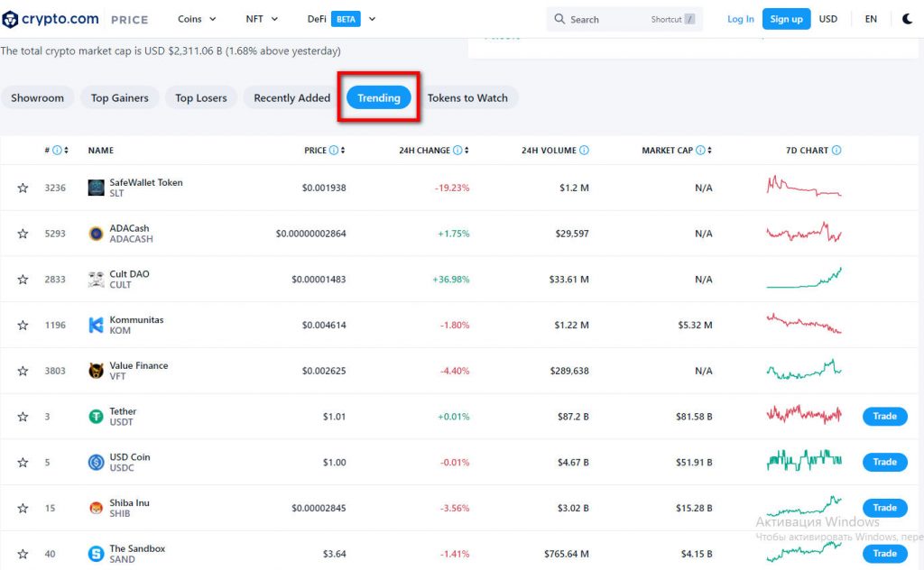
Task: Click the Kommunitas coin icon
Action: point(96,325)
